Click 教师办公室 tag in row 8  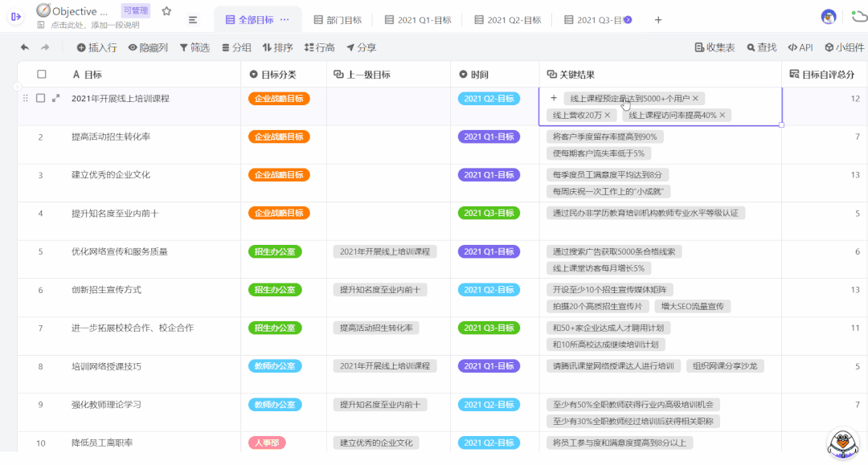point(275,366)
